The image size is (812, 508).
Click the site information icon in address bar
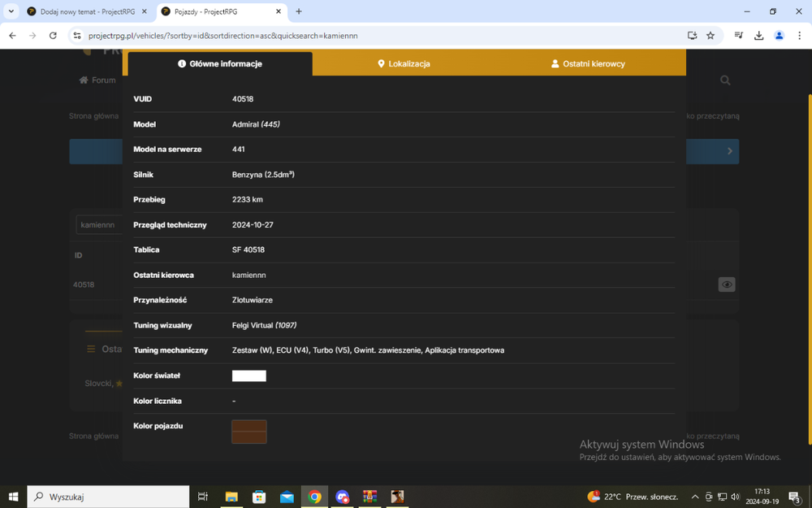[77, 36]
